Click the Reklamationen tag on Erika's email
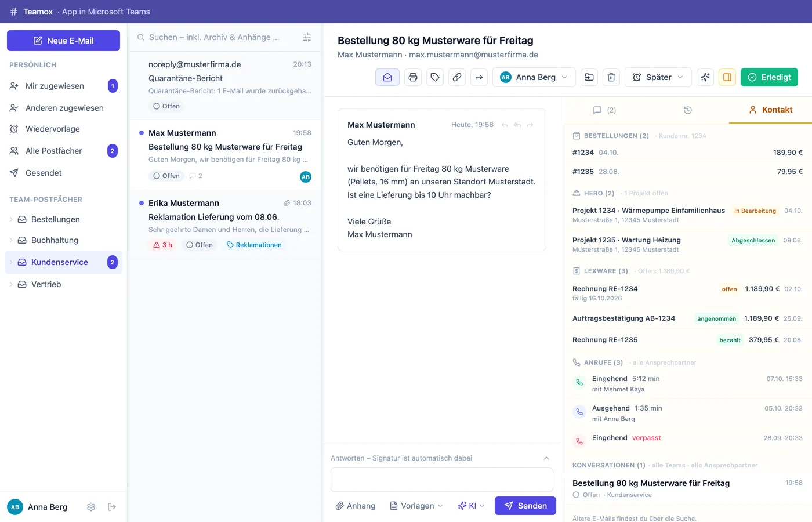The width and height of the screenshot is (812, 522). point(254,245)
